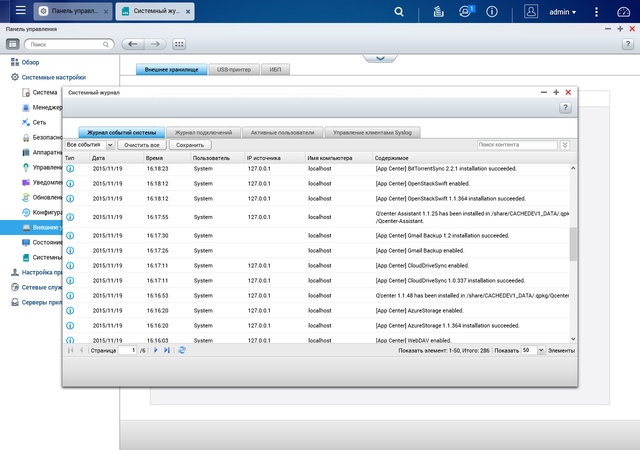
Task: Expand the search content options chevron
Action: click(x=565, y=145)
